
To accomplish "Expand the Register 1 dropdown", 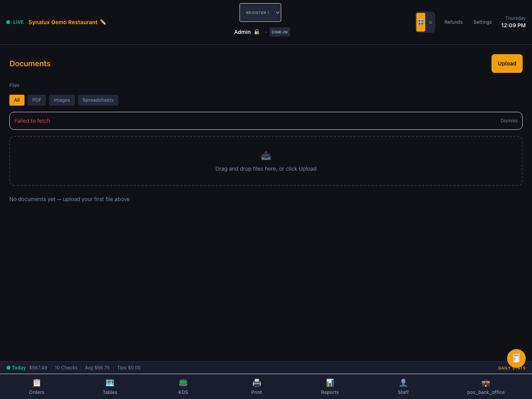I will (x=260, y=12).
